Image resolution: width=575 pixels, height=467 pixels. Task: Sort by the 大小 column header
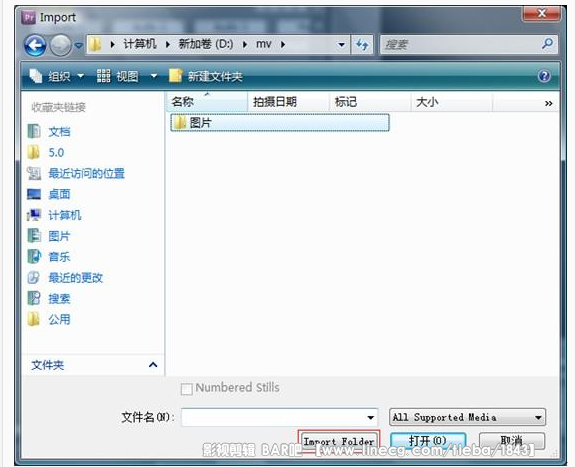pyautogui.click(x=452, y=102)
